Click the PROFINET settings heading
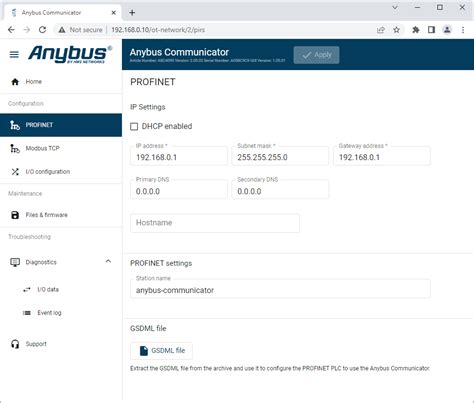Screen dimensions: 474x403 (x=161, y=263)
